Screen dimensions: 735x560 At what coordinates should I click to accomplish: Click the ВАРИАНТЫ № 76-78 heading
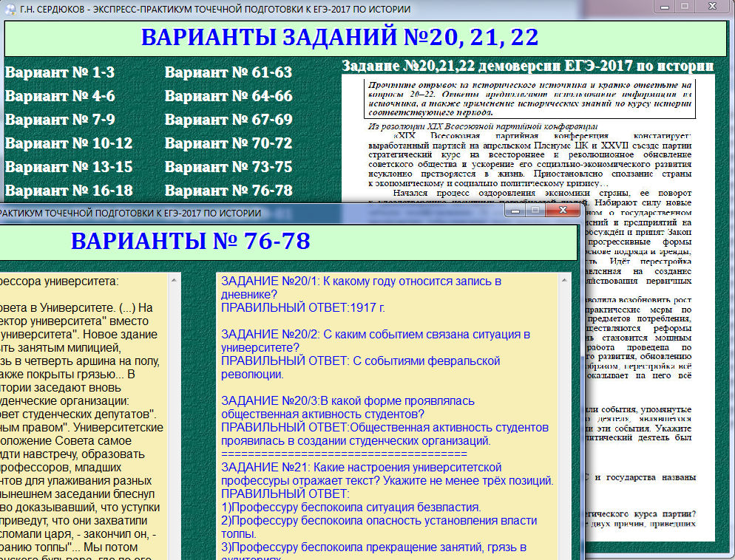190,241
